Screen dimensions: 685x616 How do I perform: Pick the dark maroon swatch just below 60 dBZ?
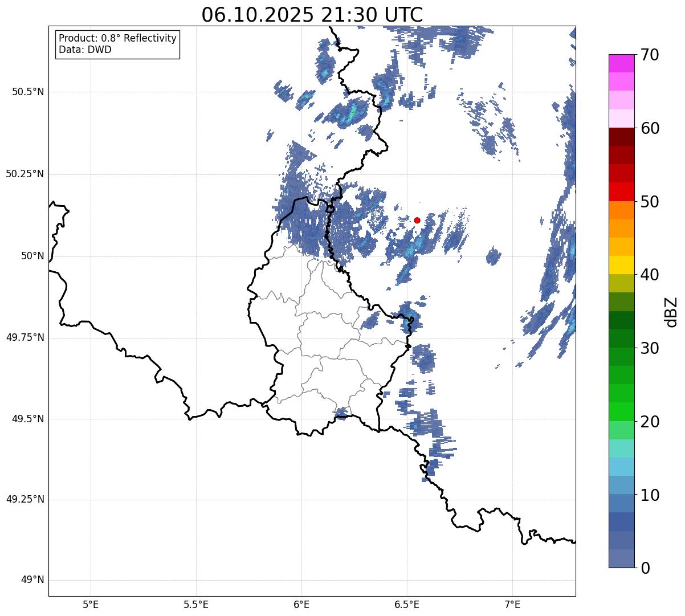tap(622, 137)
